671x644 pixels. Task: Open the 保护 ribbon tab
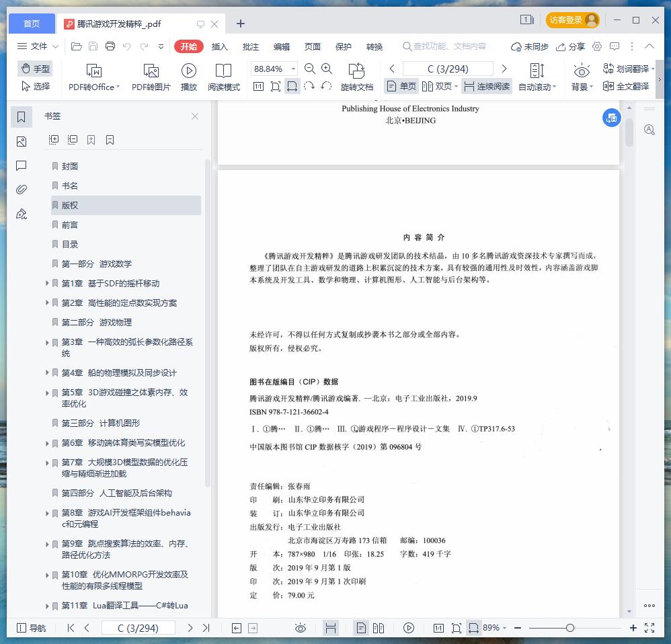coord(343,46)
